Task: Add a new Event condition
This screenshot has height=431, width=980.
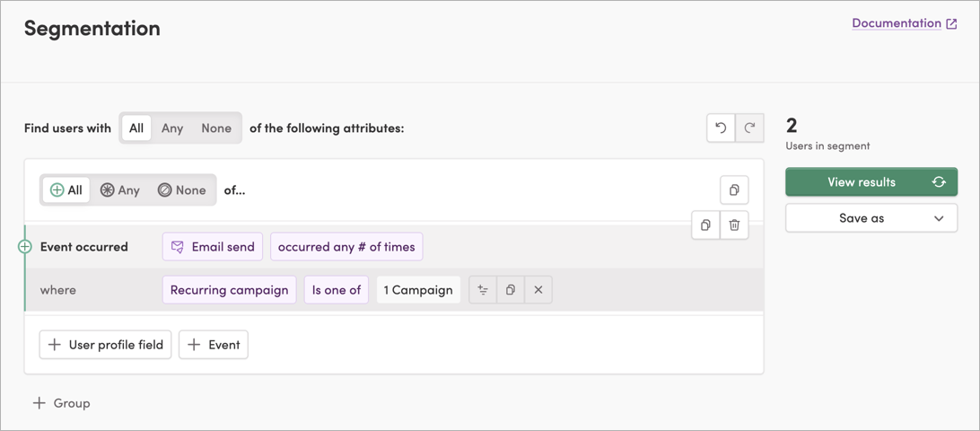Action: coord(214,345)
